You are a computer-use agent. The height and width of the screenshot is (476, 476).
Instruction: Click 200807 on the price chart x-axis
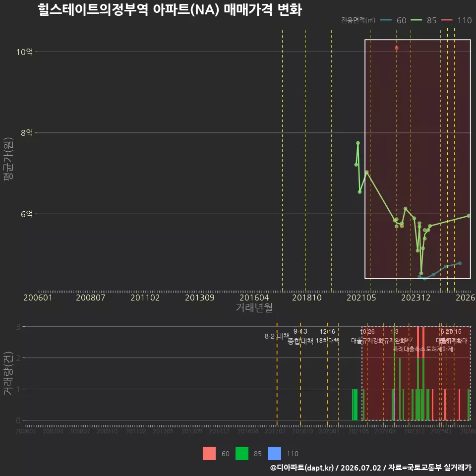coord(90,297)
